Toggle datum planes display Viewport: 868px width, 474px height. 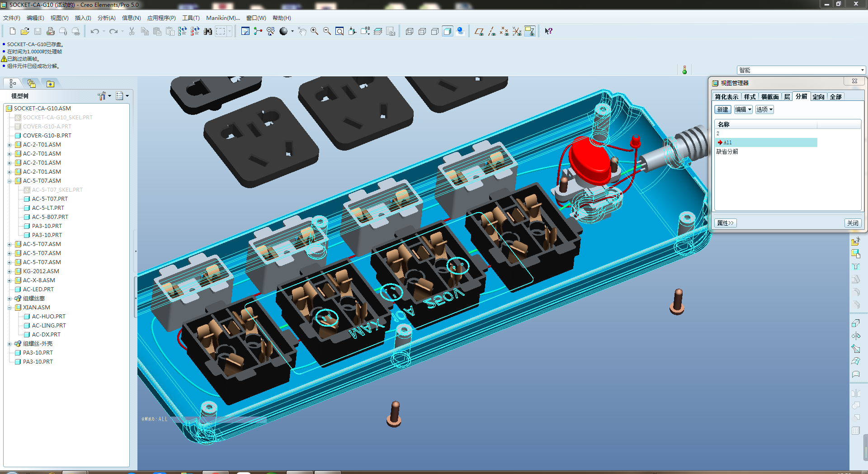(479, 31)
